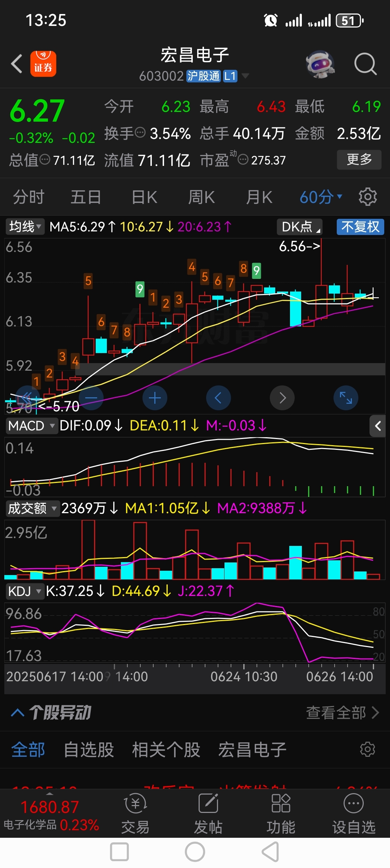Tap the Android recent apps square button
The width and height of the screenshot is (390, 868).
[x=119, y=852]
